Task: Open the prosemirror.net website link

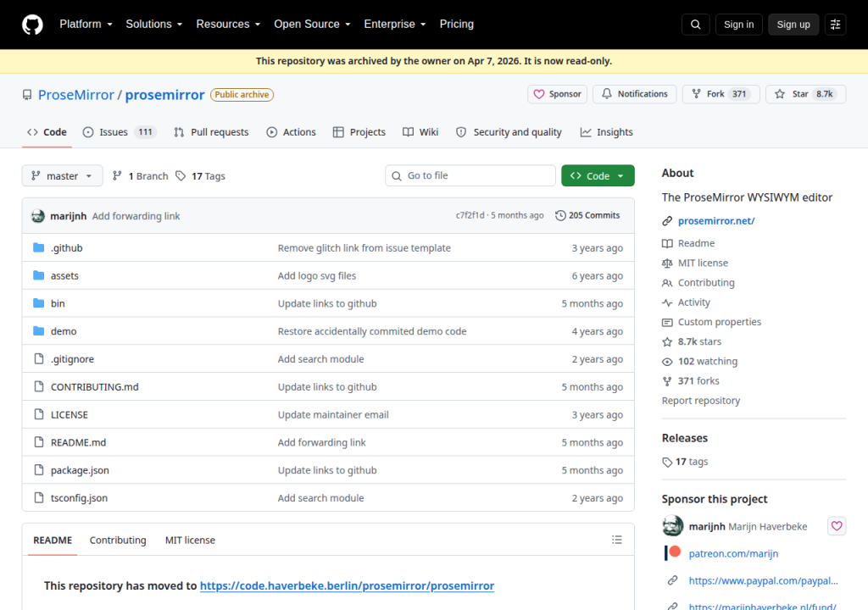Action: click(715, 221)
